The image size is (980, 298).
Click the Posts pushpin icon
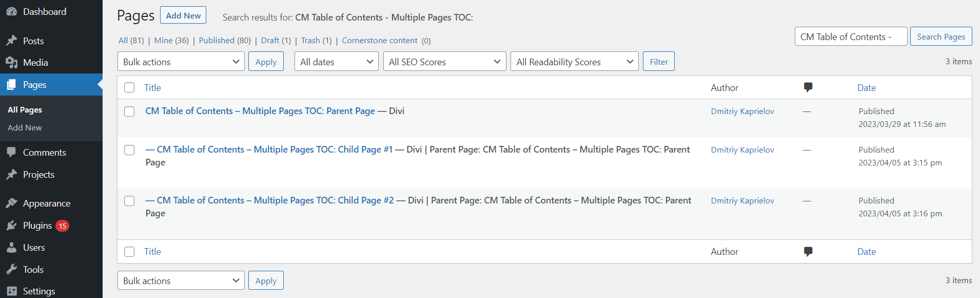[11, 41]
